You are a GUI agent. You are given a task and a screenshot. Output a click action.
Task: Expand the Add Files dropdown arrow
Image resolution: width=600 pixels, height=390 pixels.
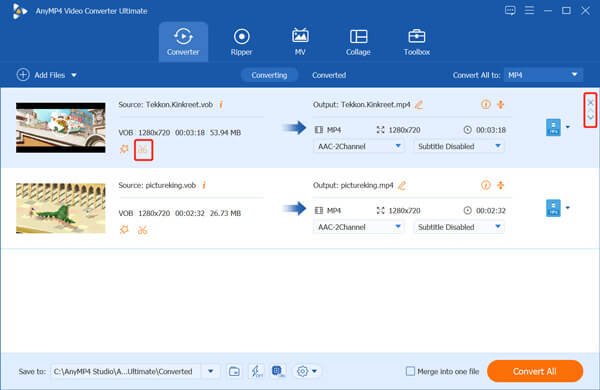[74, 75]
